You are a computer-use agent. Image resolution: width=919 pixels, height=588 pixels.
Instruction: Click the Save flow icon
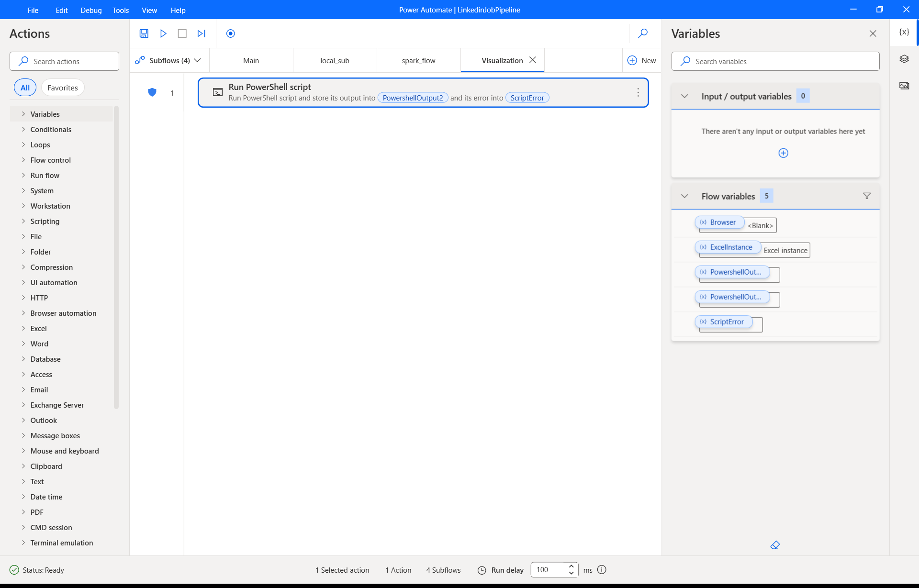144,33
